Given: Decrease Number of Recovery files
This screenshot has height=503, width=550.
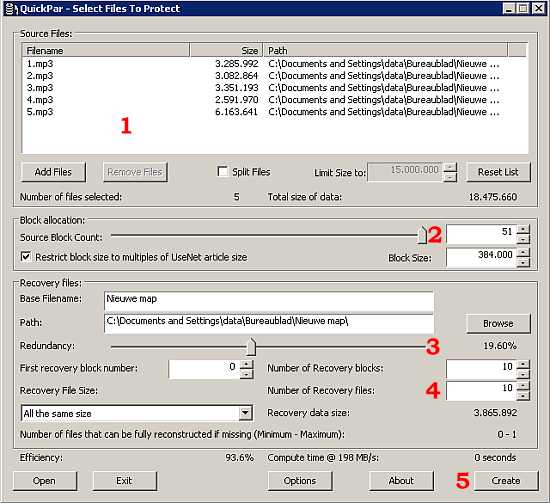Looking at the screenshot, I should pos(523,396).
